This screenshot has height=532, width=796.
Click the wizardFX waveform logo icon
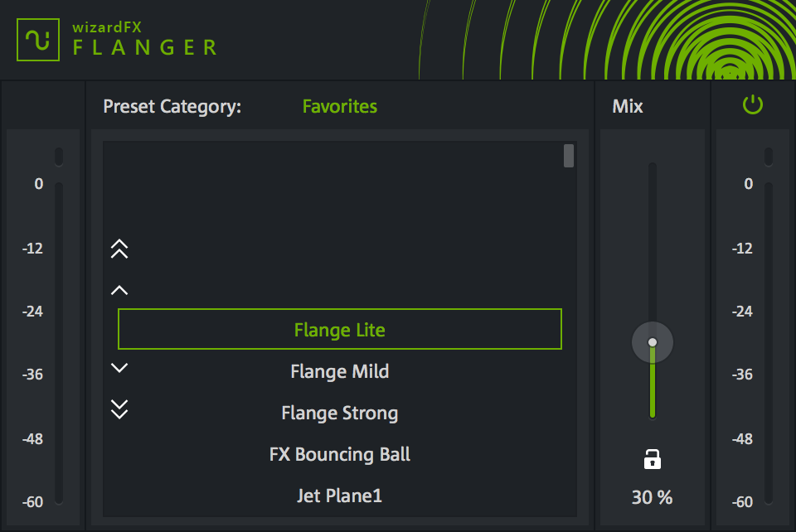(x=39, y=39)
